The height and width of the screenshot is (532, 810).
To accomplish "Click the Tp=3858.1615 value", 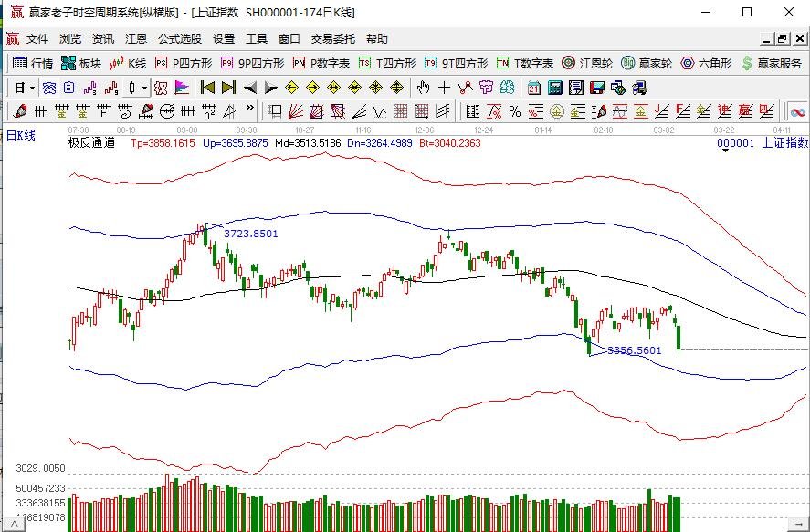I will point(163,143).
